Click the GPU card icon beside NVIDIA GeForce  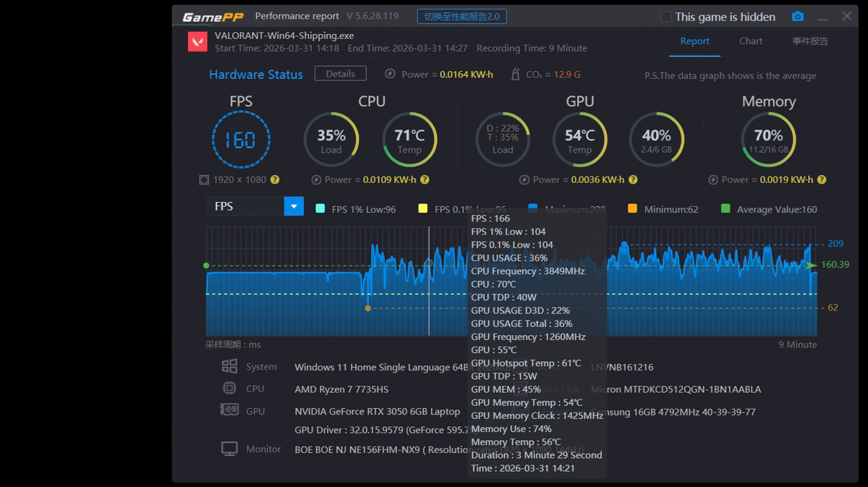tap(230, 410)
